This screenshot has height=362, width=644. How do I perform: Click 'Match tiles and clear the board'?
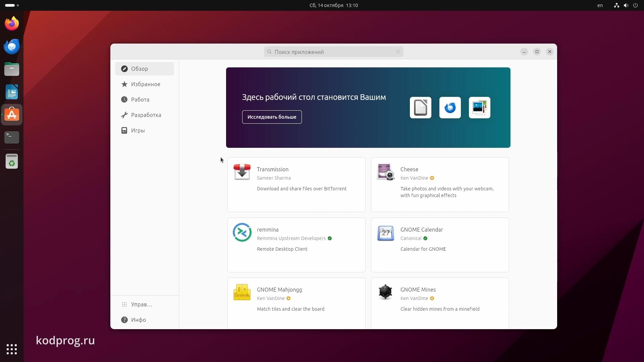point(290,309)
